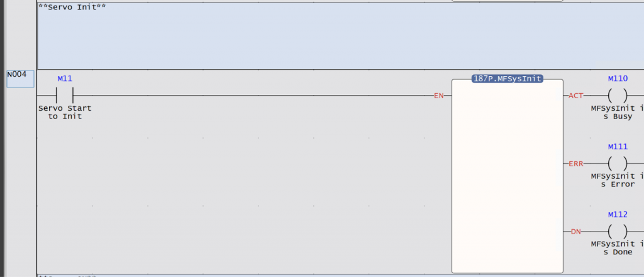Image resolution: width=644 pixels, height=277 pixels.
Task: Click the EN input pin
Action: [438, 96]
